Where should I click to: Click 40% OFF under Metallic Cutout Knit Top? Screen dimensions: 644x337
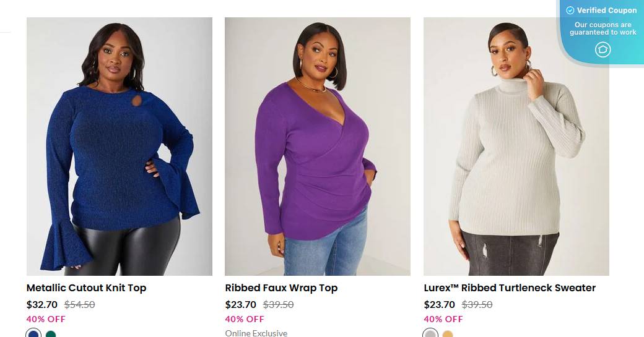pos(46,319)
